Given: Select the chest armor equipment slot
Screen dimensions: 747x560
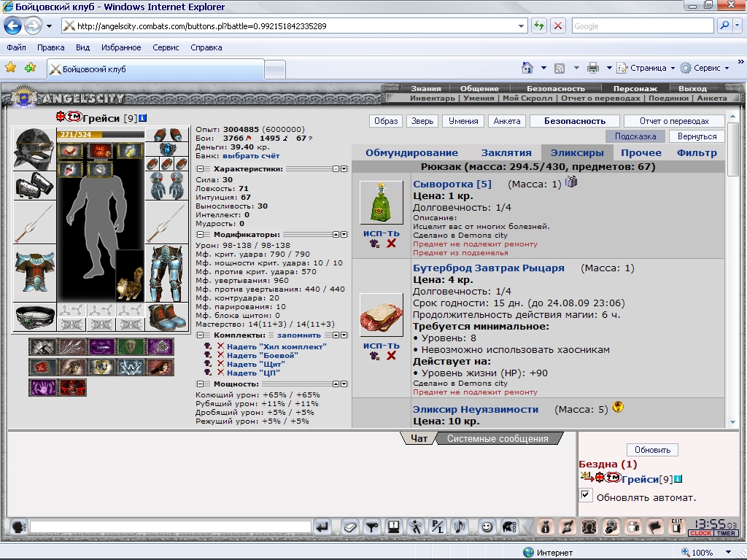Looking at the screenshot, I should [34, 273].
